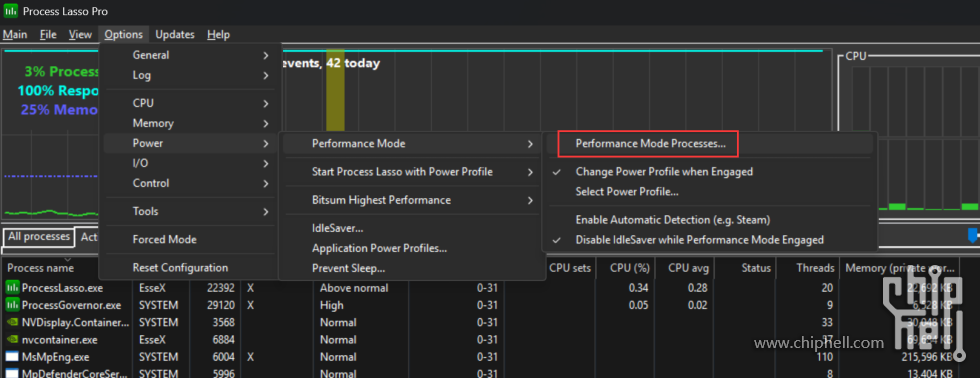Screen dimensions: 980x378
Task: Click PID 22392 cell
Action: point(221,288)
